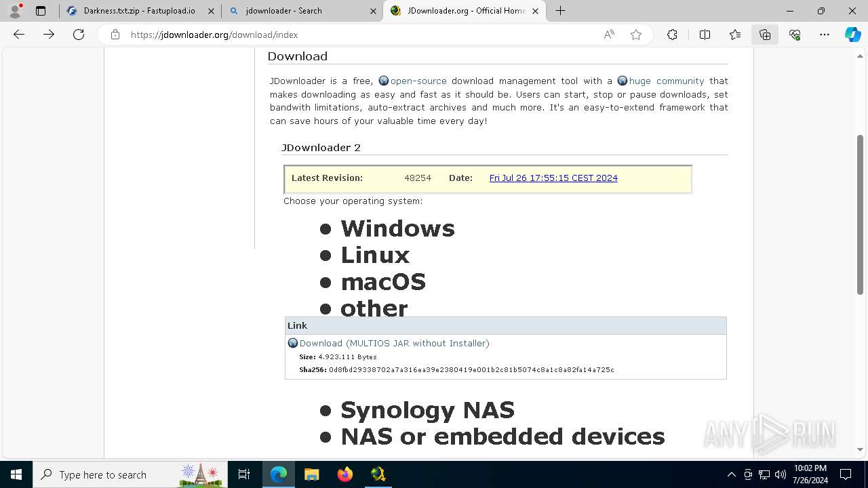Click the scrollbar down arrow
This screenshot has width=868, height=488.
coord(860,449)
